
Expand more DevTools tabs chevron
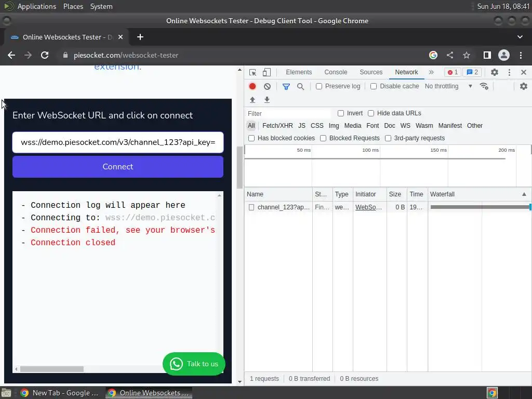431,72
